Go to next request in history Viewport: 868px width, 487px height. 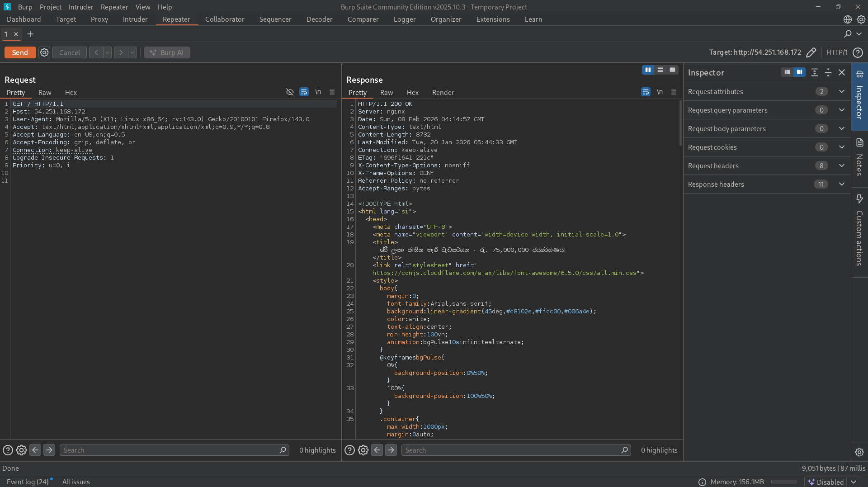click(121, 52)
